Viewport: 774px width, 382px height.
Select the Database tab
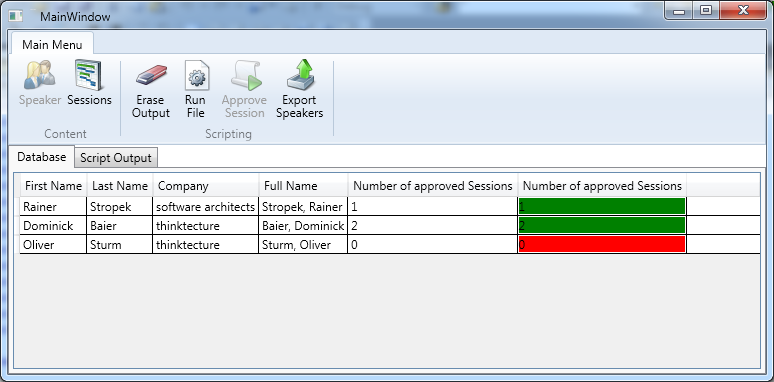click(41, 157)
